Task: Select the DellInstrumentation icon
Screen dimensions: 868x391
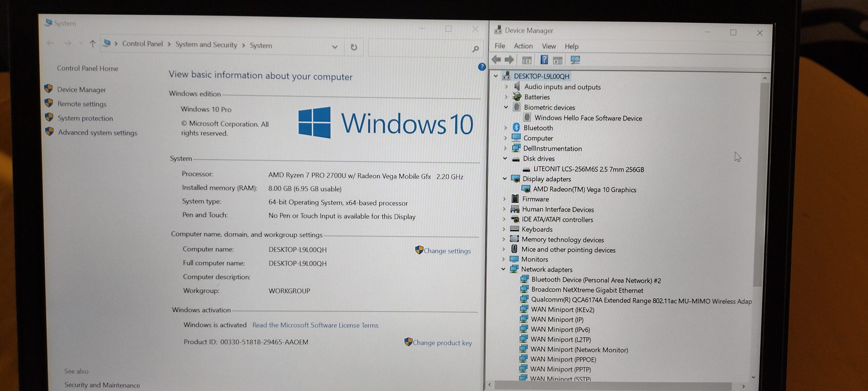Action: point(516,148)
